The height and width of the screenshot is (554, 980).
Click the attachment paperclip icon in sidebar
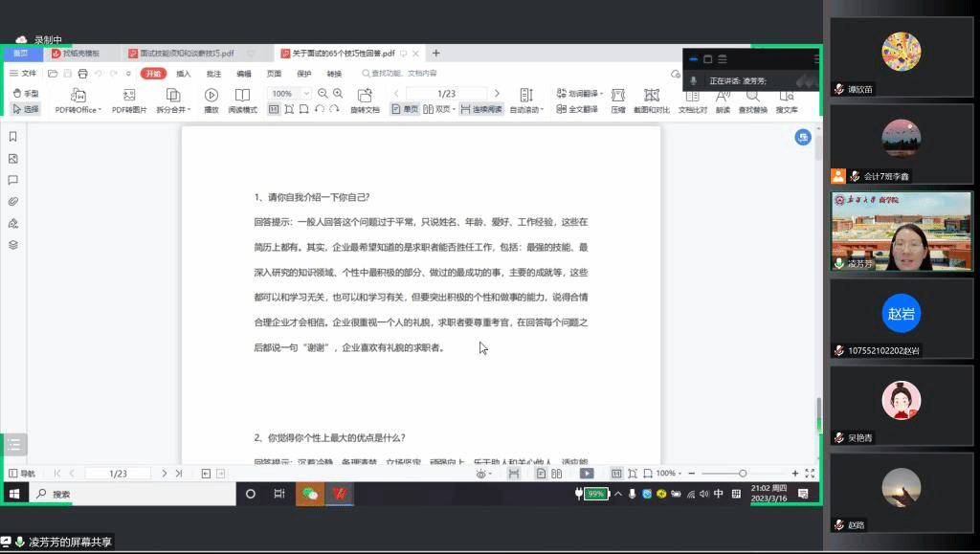[13, 201]
